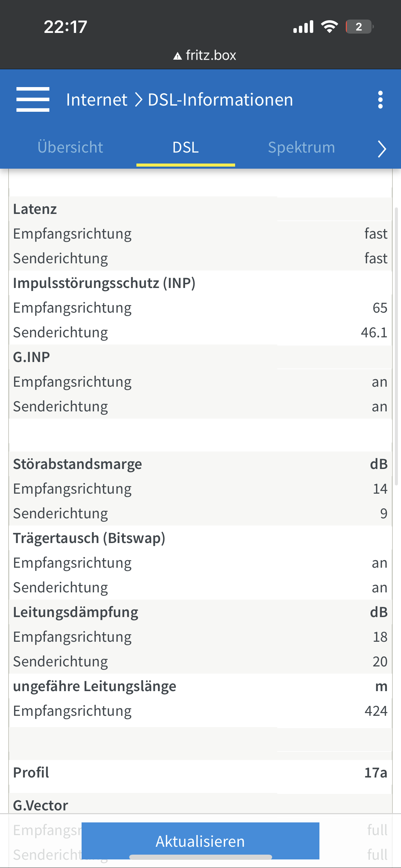
Task: Select the DSL tab
Action: tap(186, 147)
